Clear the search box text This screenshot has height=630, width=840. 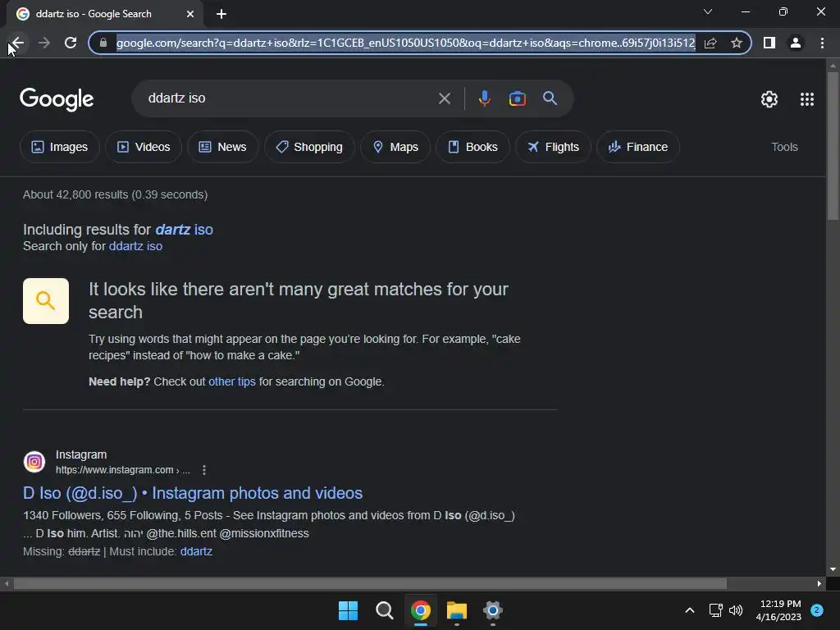(x=444, y=98)
